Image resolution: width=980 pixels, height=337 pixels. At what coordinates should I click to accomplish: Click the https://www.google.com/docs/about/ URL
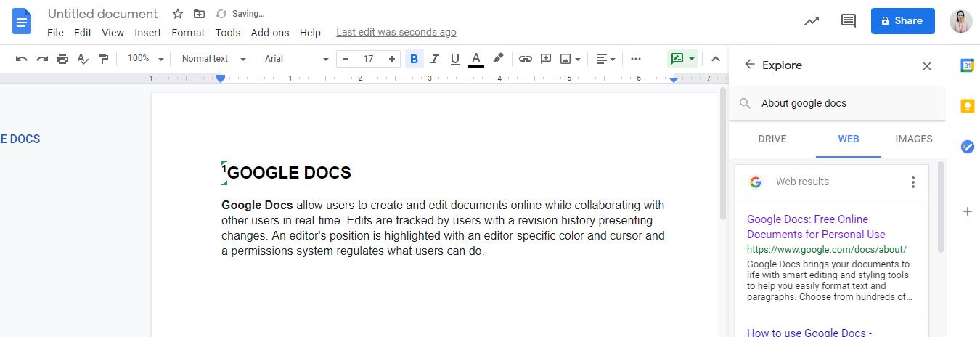click(827, 249)
